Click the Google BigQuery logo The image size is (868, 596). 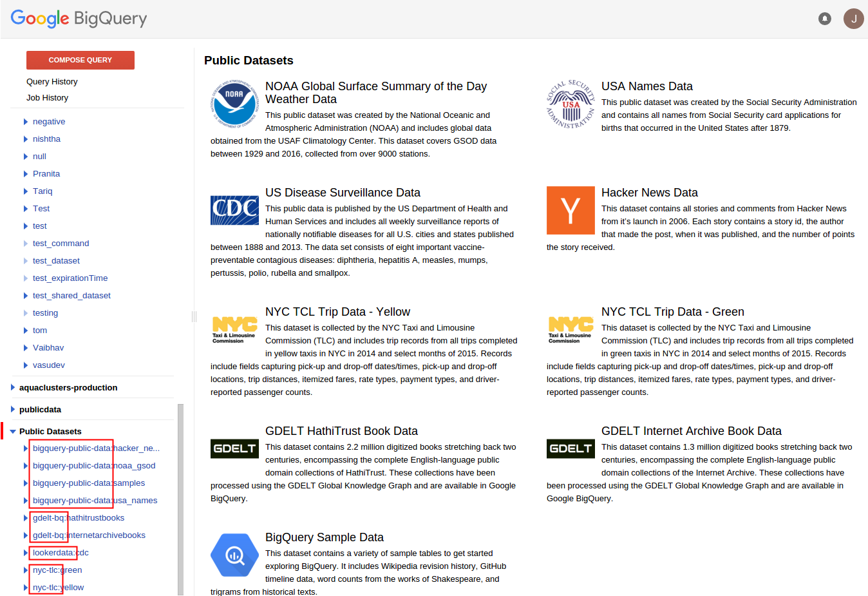click(x=79, y=18)
